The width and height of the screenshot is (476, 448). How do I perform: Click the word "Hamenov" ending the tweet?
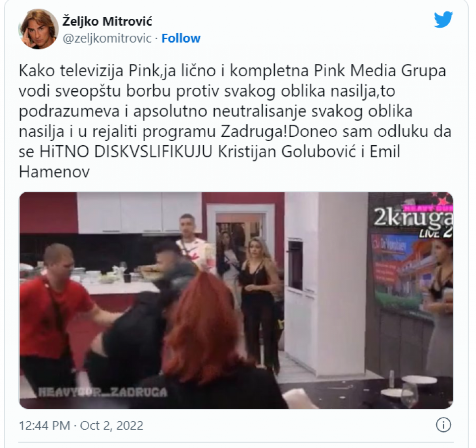[55, 172]
